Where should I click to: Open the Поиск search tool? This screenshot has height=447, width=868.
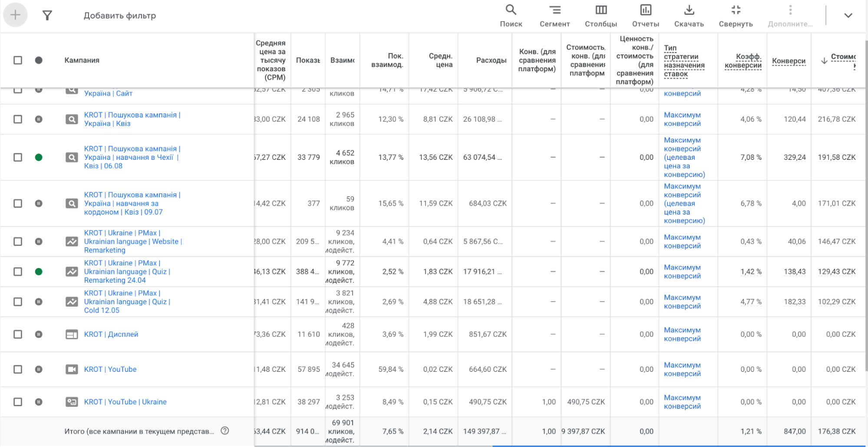511,15
